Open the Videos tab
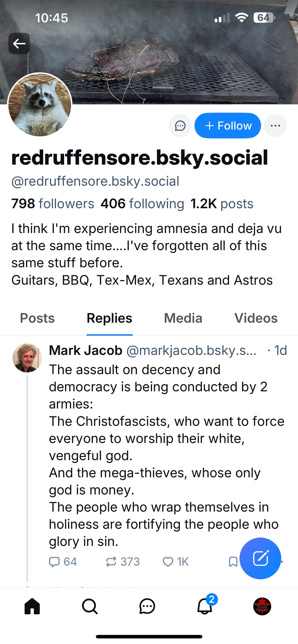Viewport: 298px width, 644px height. tap(256, 318)
